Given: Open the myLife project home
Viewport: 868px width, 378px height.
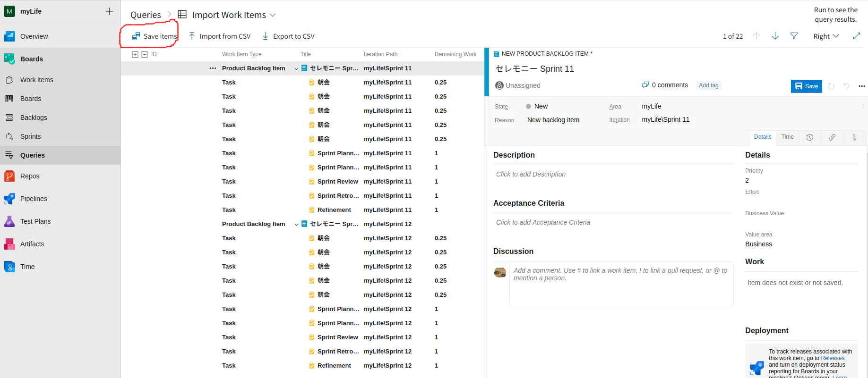Looking at the screenshot, I should (x=31, y=11).
